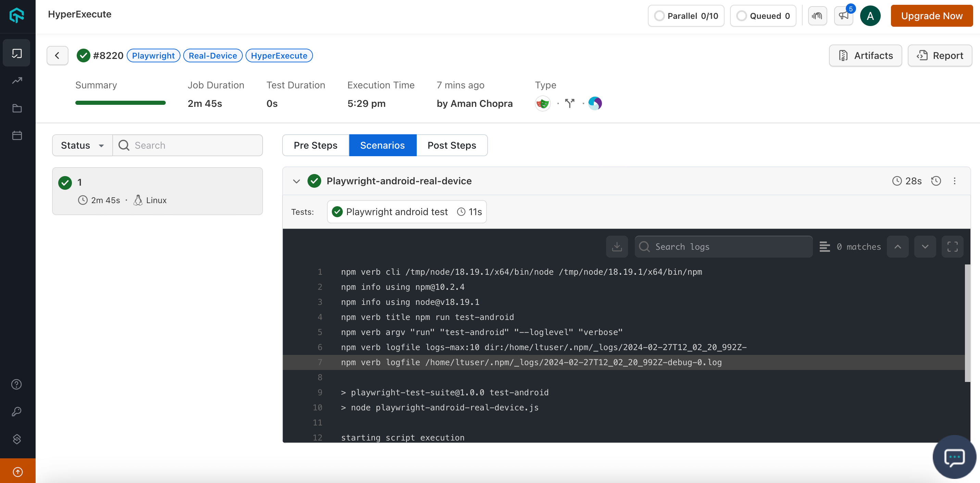Open the Secrets key icon in sidebar
Image resolution: width=980 pixels, height=483 pixels.
tap(17, 411)
